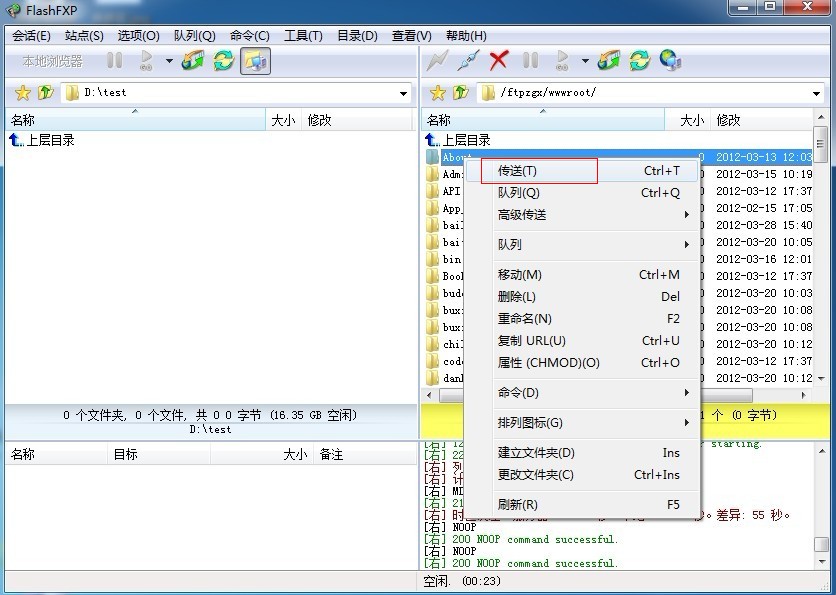Click the remote pane transfer files icon

pos(609,61)
